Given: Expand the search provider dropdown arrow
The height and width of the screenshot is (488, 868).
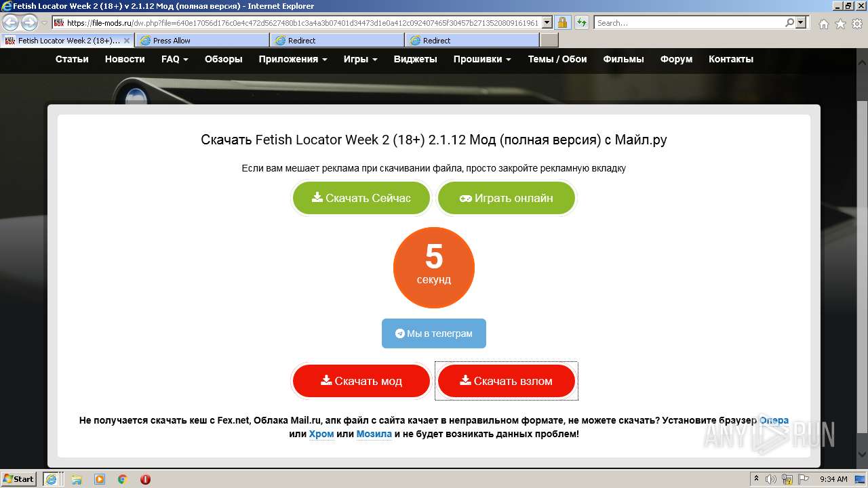Looking at the screenshot, I should pyautogui.click(x=801, y=23).
